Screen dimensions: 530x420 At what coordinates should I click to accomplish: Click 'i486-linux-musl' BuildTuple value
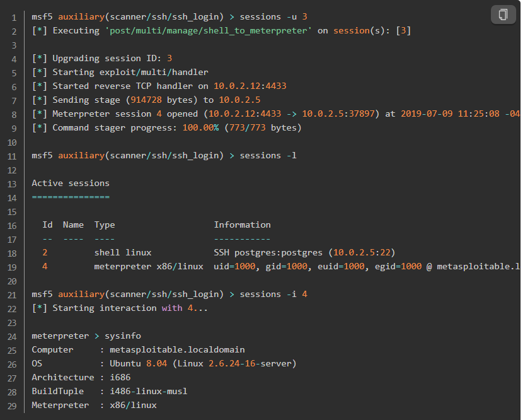tap(149, 391)
